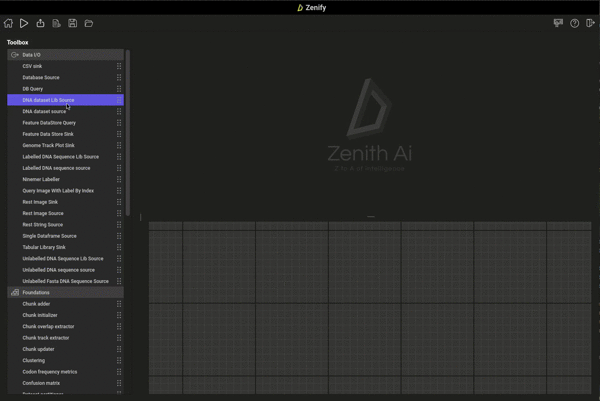This screenshot has height=401, width=600.
Task: Click drag handle on DNA dataset Lib Source
Action: coord(119,100)
